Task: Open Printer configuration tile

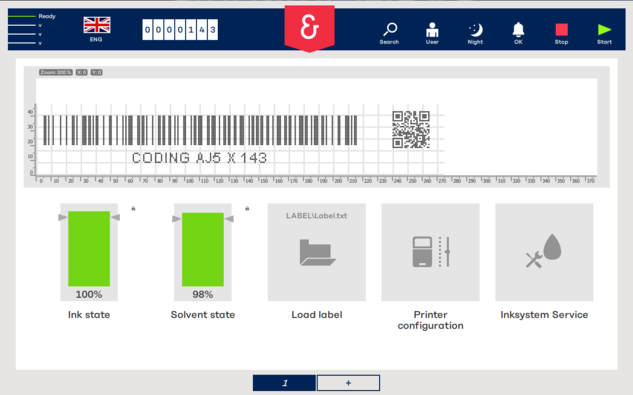Action: point(430,252)
